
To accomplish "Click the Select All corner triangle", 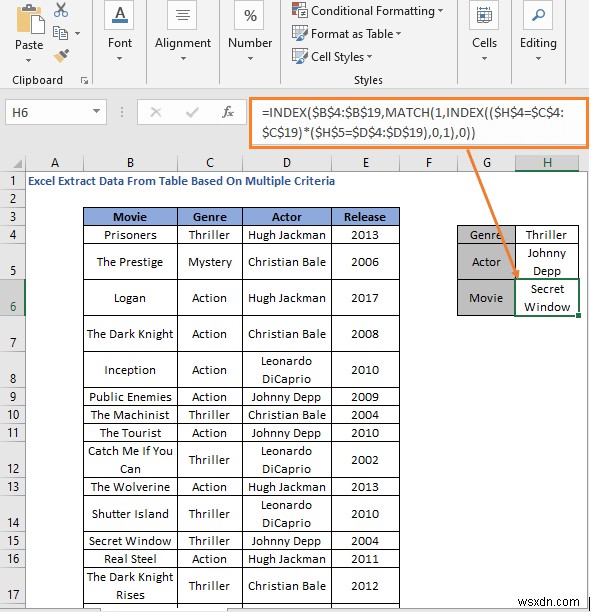I will 17,163.
